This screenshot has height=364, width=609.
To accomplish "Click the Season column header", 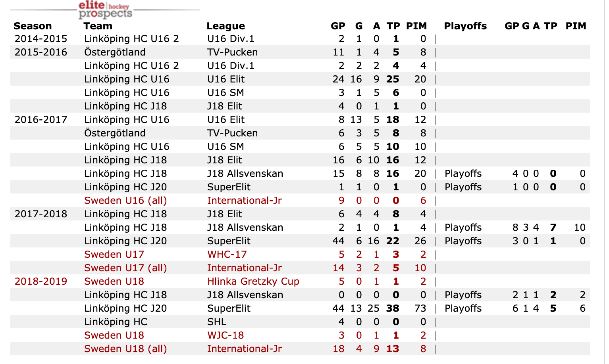I will coord(33,26).
